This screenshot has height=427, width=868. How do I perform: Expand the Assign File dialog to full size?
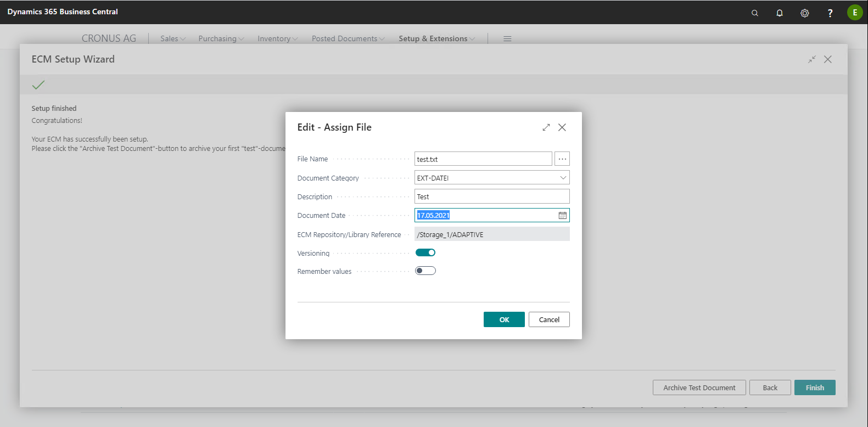(546, 127)
